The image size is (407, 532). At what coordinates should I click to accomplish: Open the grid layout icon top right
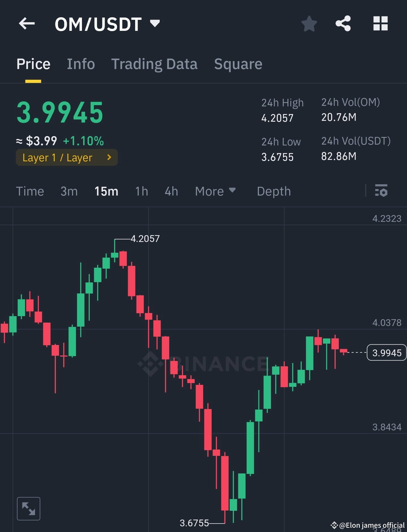tap(381, 24)
